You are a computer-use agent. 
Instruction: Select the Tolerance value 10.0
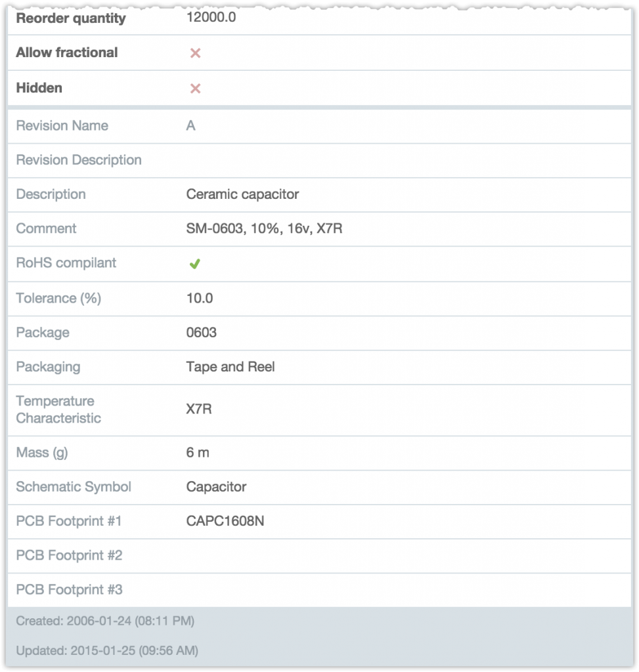click(200, 298)
